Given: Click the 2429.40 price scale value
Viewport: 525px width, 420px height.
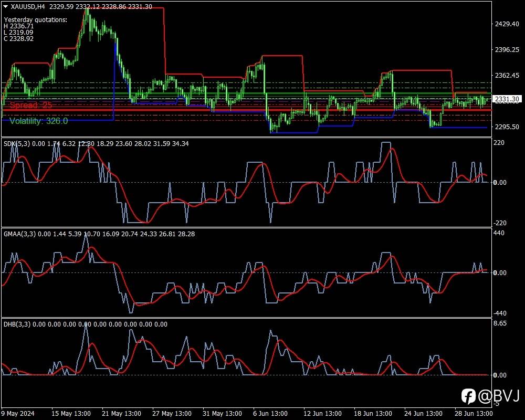Looking at the screenshot, I should [507, 24].
